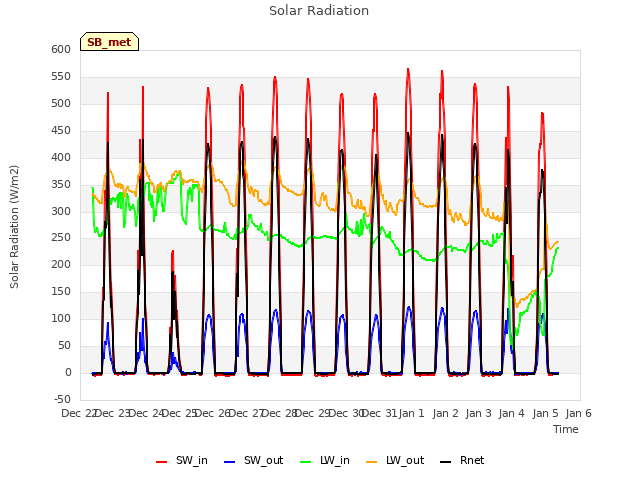
Task: Select the SW_out legend entry
Action: [253, 460]
